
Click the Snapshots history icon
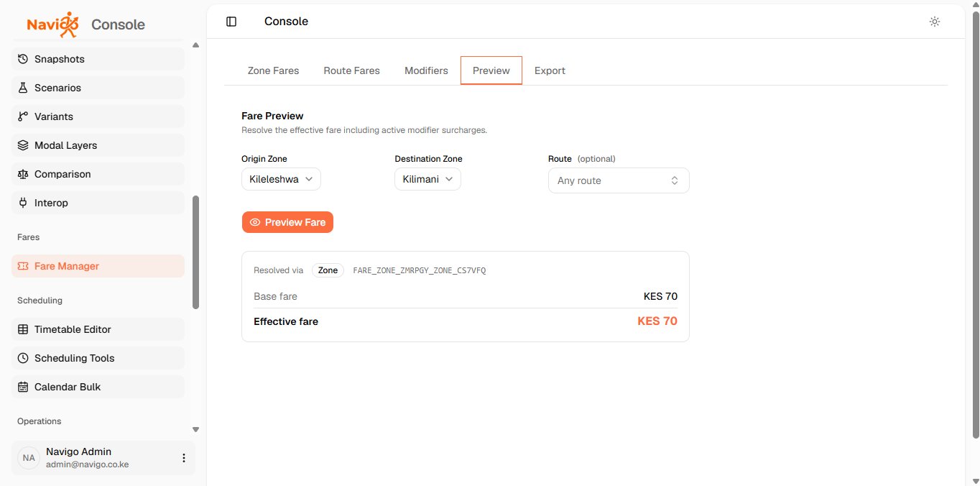23,59
